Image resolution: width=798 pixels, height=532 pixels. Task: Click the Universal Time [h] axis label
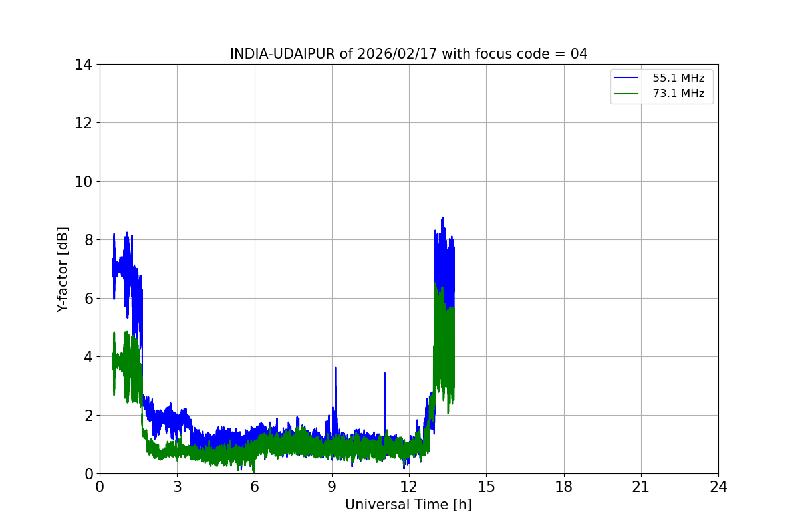pos(408,505)
